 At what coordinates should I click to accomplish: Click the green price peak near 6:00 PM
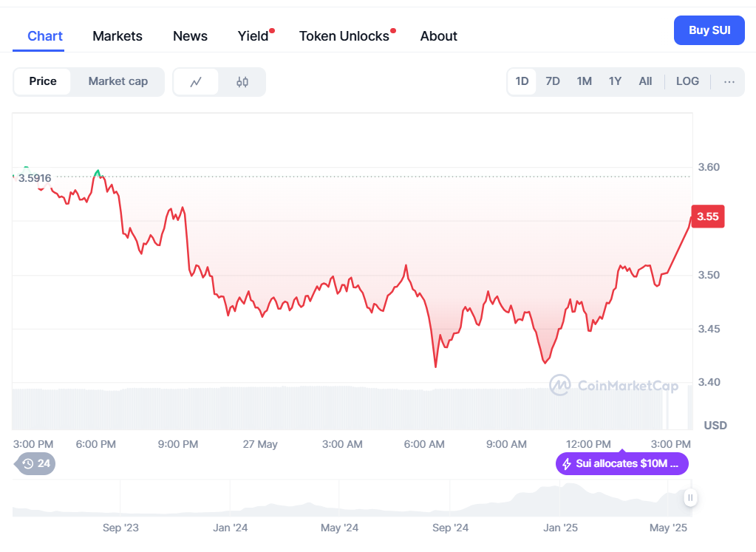click(98, 173)
